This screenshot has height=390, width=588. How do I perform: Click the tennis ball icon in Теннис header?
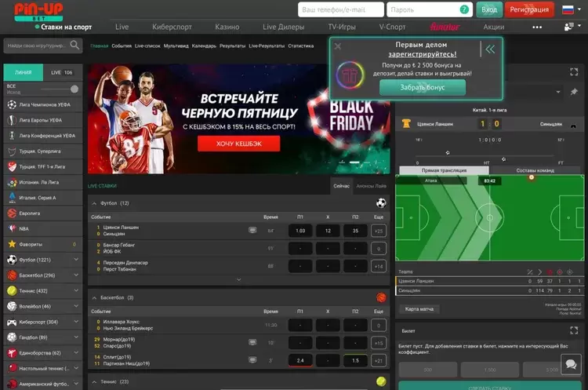[381, 381]
